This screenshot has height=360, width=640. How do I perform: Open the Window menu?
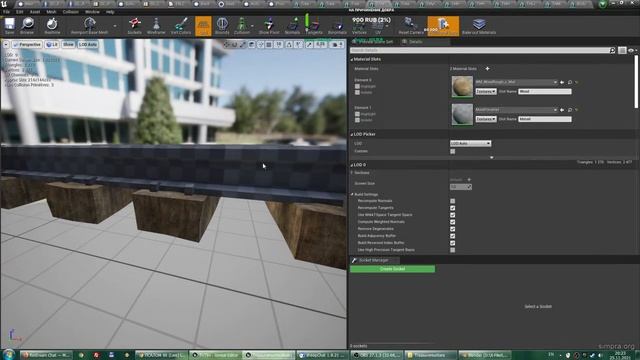92,12
